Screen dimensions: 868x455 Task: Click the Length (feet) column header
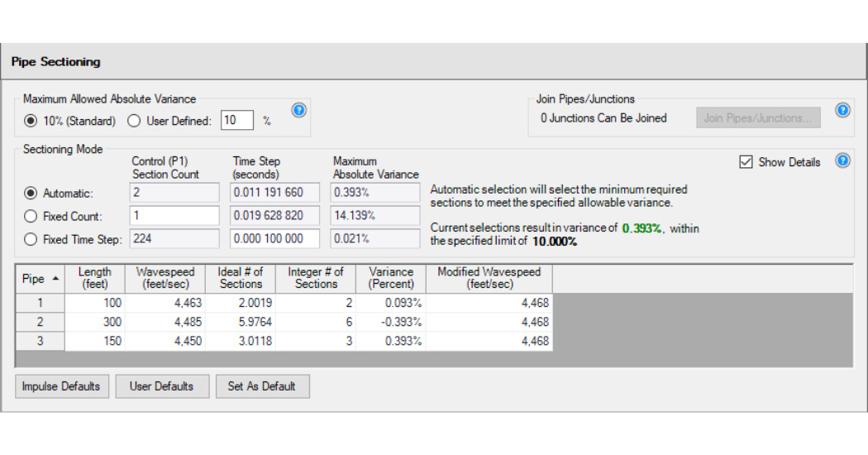point(95,279)
